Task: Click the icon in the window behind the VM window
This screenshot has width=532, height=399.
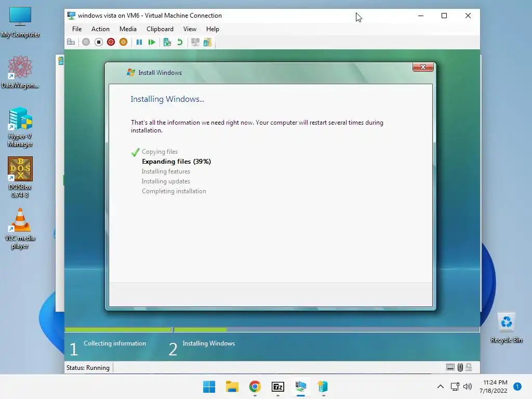Action: click(x=61, y=61)
